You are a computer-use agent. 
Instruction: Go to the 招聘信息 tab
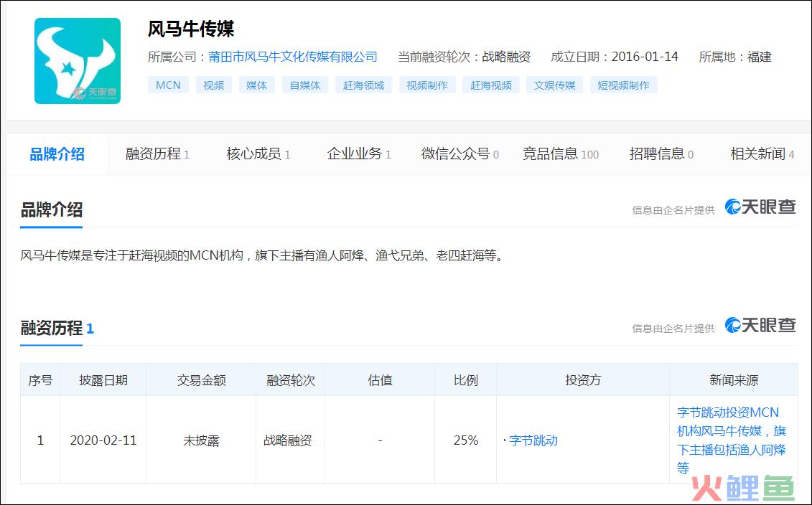pyautogui.click(x=661, y=154)
